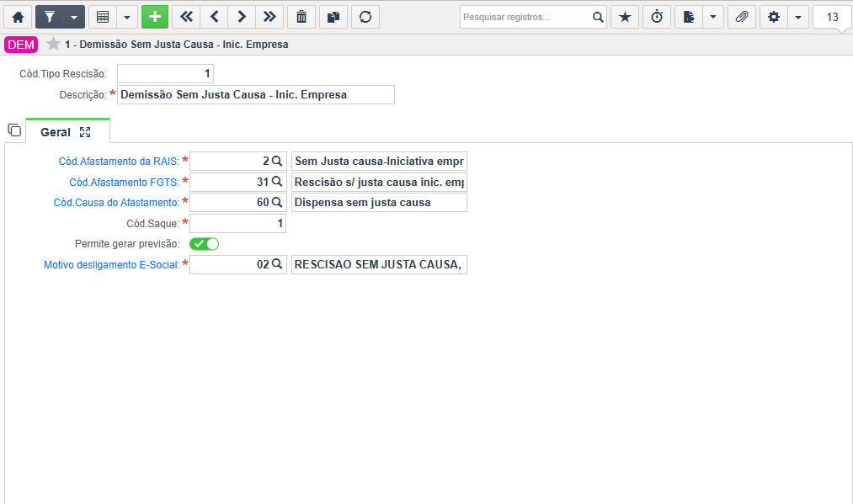
Task: Jump to the last record
Action: pos(269,17)
